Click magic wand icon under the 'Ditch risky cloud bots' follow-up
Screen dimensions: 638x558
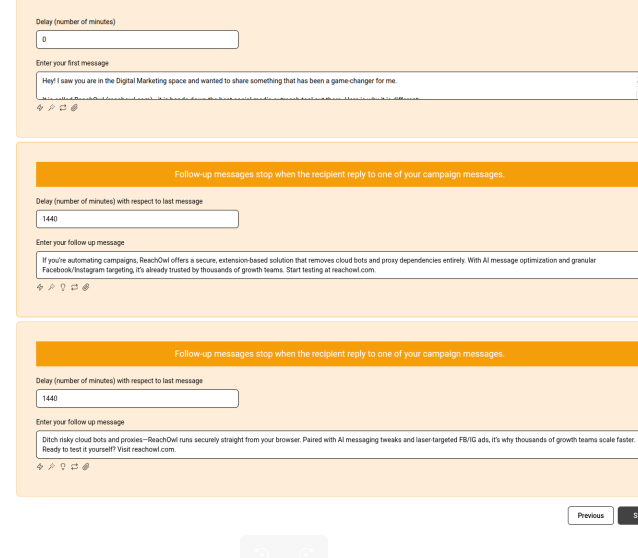(51, 467)
